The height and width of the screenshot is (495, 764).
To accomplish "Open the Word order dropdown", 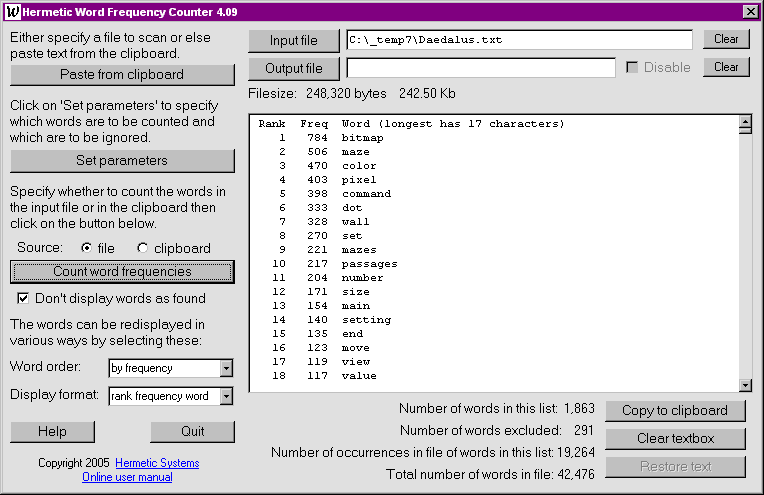I will [x=226, y=368].
